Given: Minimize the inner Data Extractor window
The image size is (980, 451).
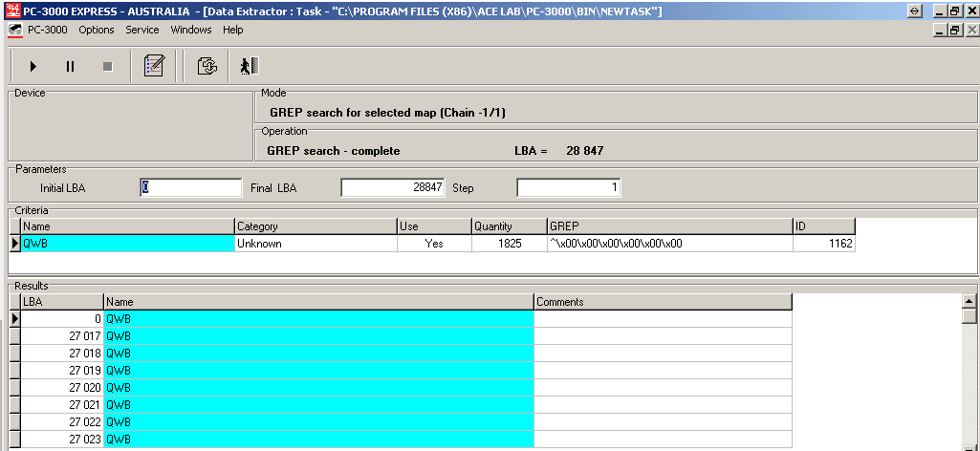Looking at the screenshot, I should point(940,30).
